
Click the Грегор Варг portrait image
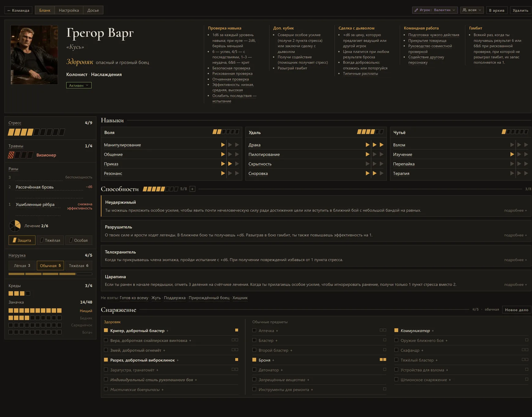point(34,55)
